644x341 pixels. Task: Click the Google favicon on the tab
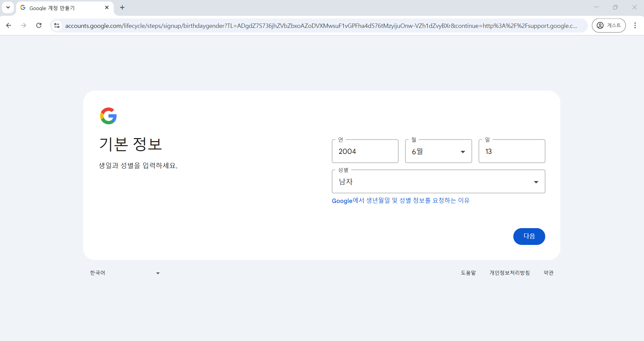pyautogui.click(x=23, y=7)
